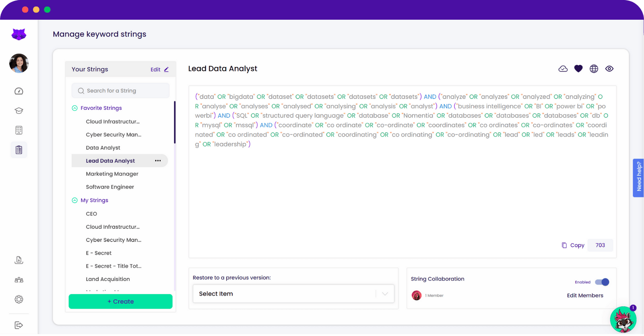This screenshot has width=644, height=336.
Task: Open the settings gear icon
Action: point(19,299)
